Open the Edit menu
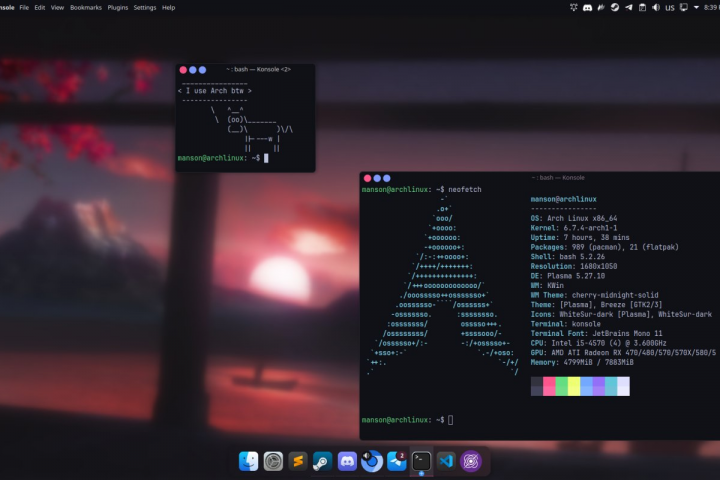 [x=40, y=7]
